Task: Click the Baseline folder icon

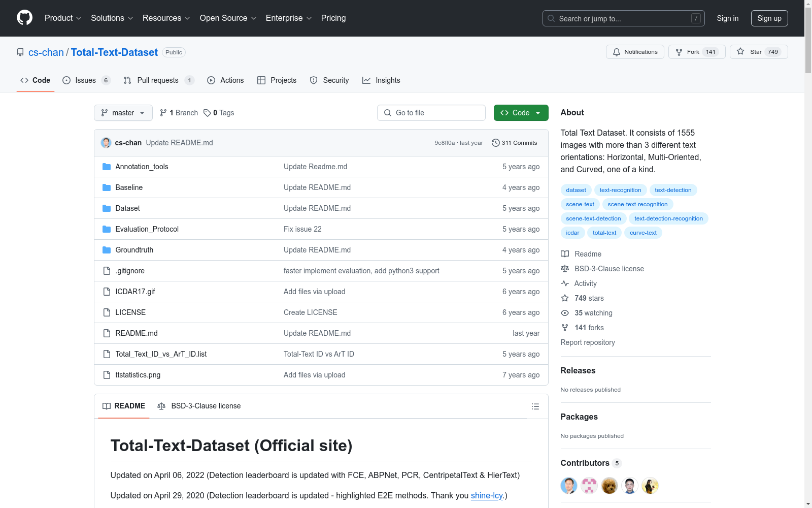Action: (x=107, y=187)
